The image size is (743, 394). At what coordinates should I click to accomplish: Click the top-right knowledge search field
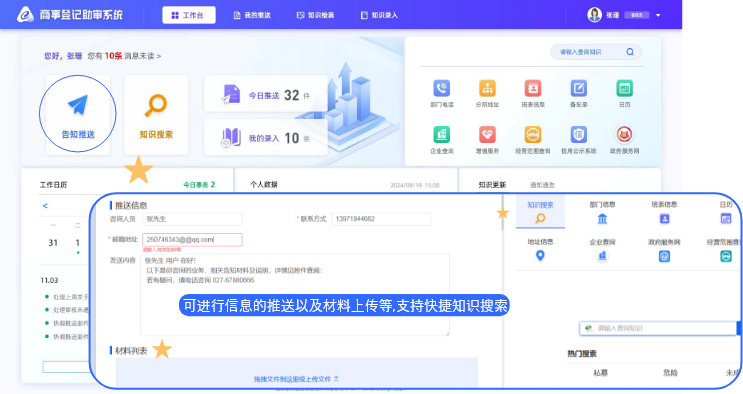click(596, 52)
